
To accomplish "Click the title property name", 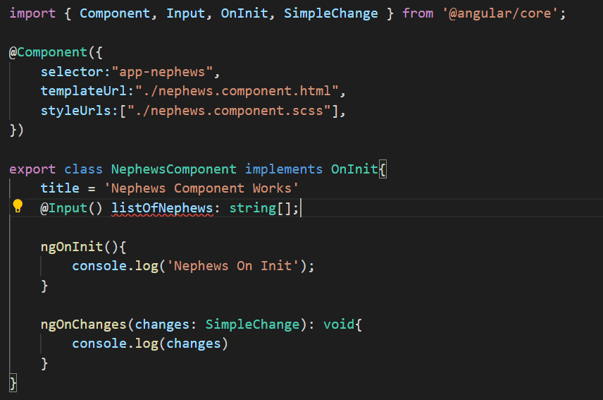I will [x=60, y=188].
